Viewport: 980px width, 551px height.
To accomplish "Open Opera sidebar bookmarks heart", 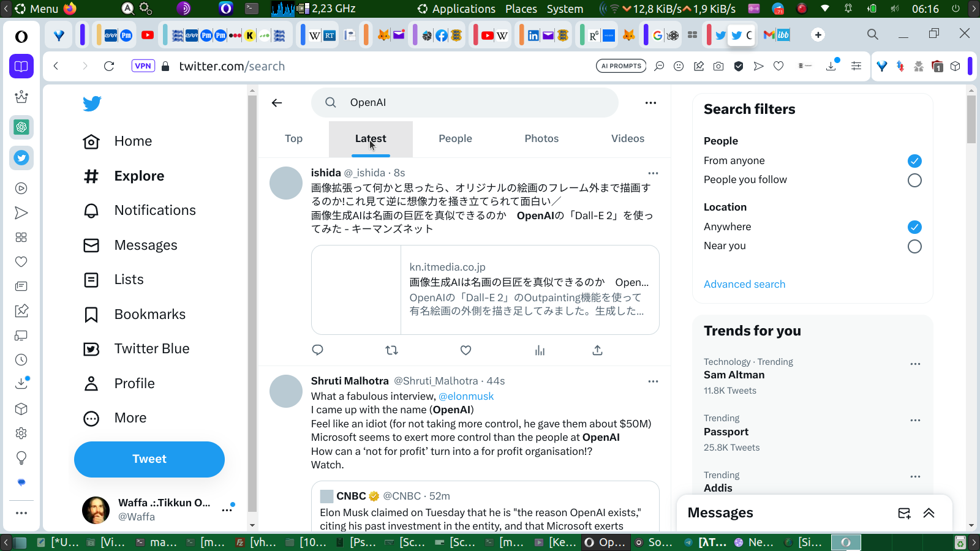I will click(x=21, y=262).
